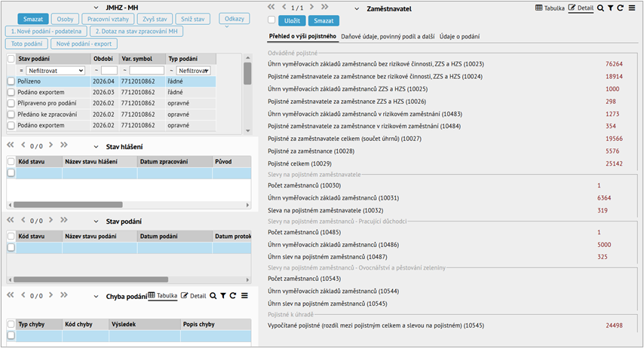Collapse the JMHZ - MH section chevron
The width and height of the screenshot is (644, 348).
click(x=96, y=8)
